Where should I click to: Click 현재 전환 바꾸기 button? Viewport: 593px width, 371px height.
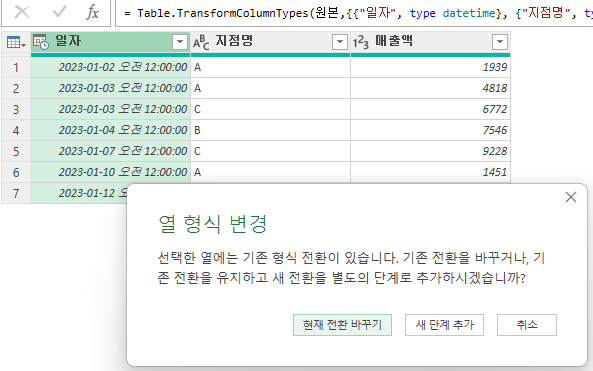[x=342, y=325]
